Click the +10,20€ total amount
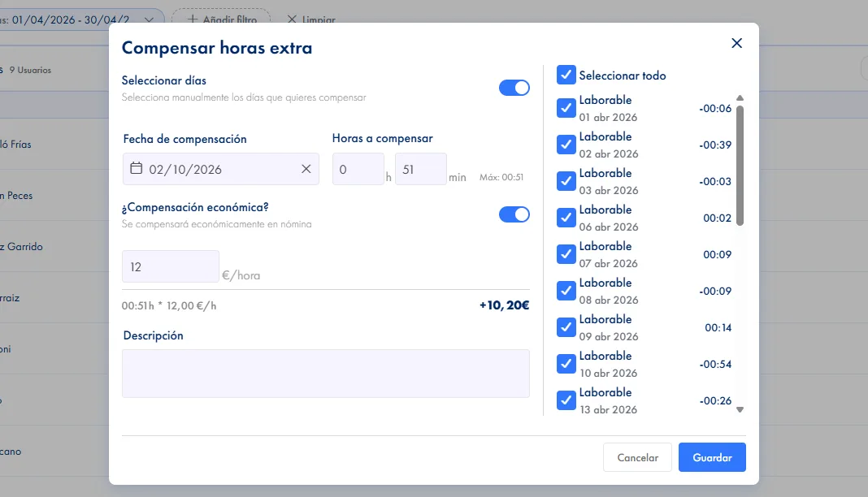This screenshot has height=497, width=868. (x=505, y=305)
